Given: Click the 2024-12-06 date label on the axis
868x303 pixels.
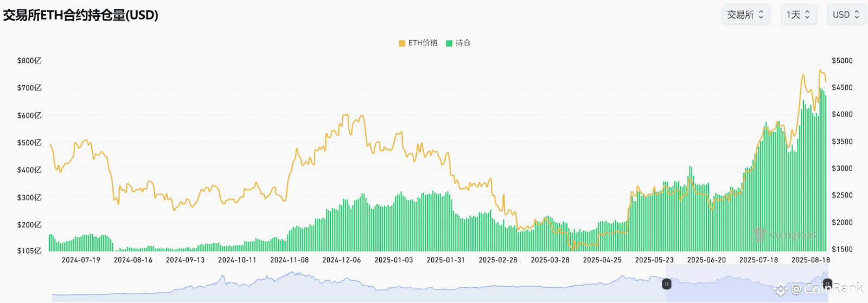Looking at the screenshot, I should pos(342,260).
